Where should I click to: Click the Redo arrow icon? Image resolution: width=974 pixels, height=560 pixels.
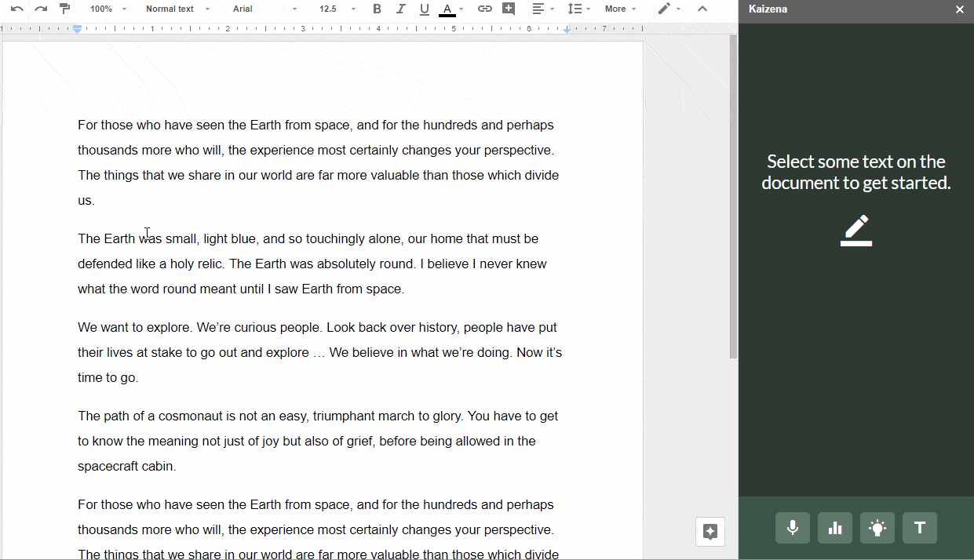(x=41, y=9)
